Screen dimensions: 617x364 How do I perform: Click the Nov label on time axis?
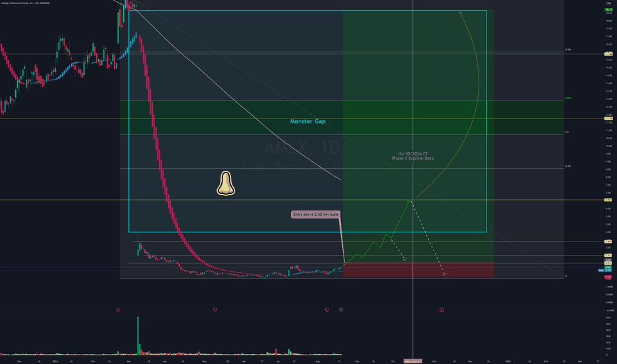[x=434, y=361]
